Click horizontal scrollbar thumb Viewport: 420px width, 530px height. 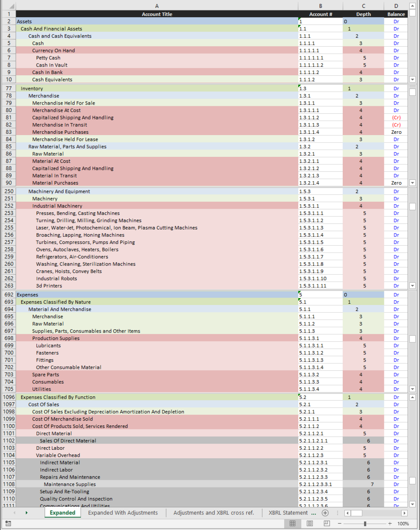(x=357, y=513)
